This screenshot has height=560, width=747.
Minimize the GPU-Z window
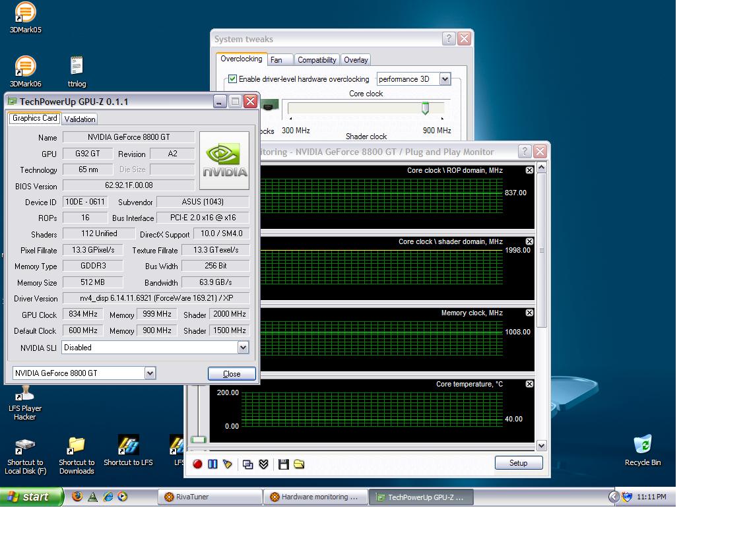coord(220,101)
